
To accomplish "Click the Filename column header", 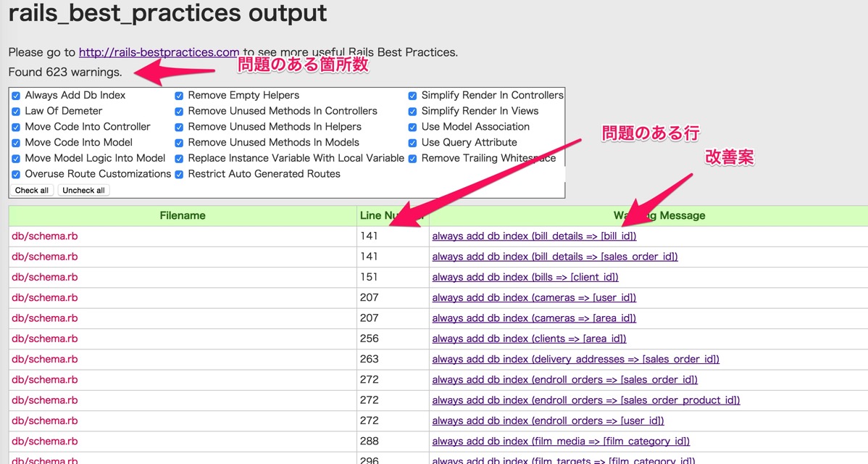I will (183, 215).
